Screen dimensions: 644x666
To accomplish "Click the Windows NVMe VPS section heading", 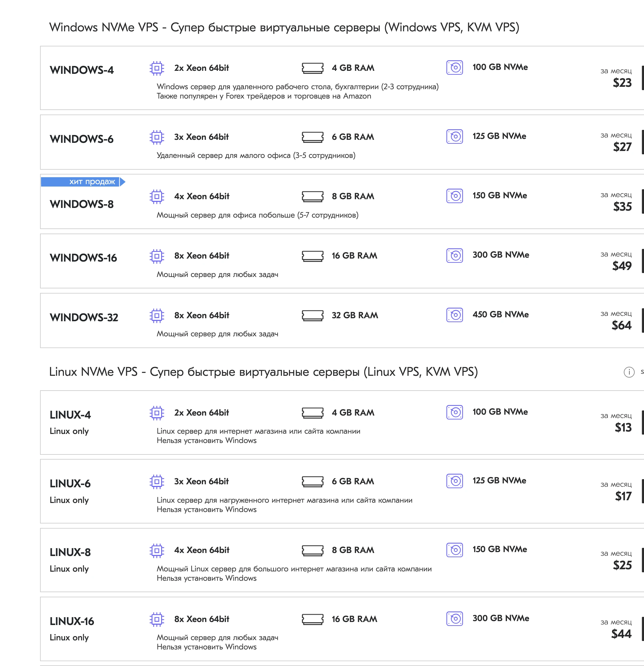I will pyautogui.click(x=285, y=27).
